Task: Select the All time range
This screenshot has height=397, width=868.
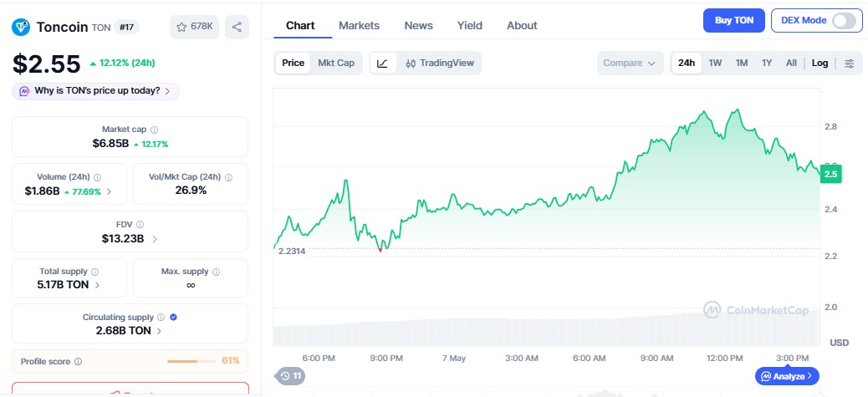Action: pyautogui.click(x=792, y=63)
